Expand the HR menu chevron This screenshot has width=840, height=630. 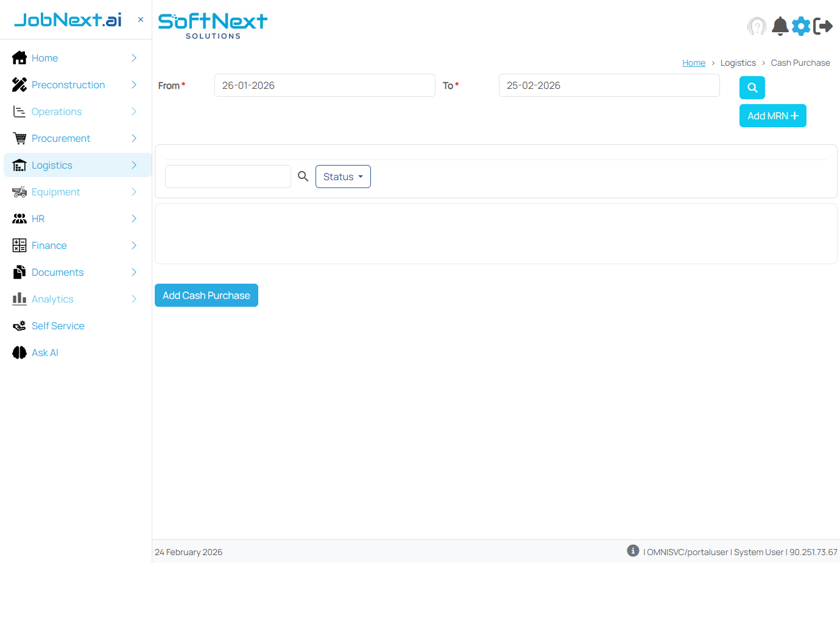click(x=133, y=219)
